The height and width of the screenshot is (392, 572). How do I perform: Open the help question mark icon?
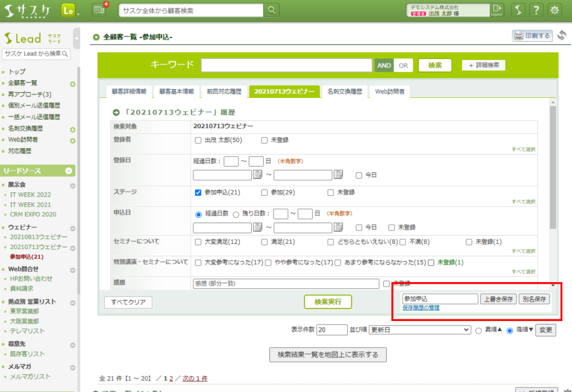pyautogui.click(x=535, y=10)
